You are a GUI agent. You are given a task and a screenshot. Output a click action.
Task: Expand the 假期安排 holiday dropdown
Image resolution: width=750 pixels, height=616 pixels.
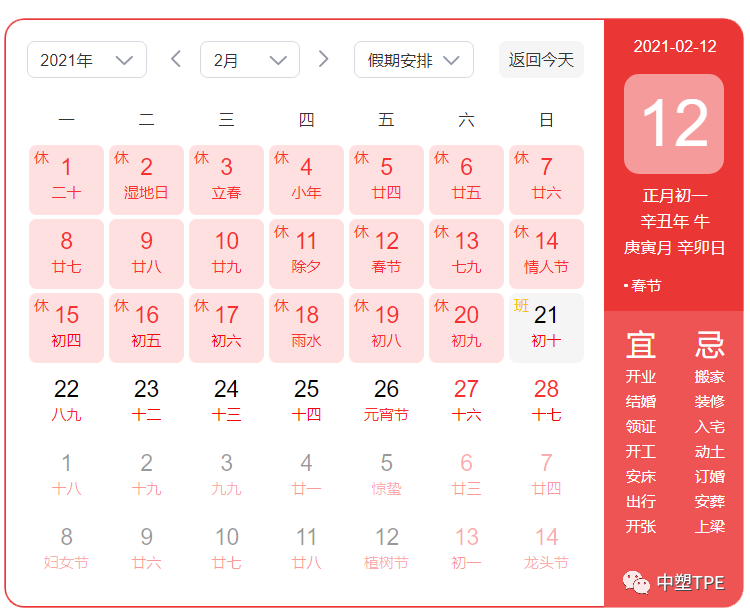[413, 60]
